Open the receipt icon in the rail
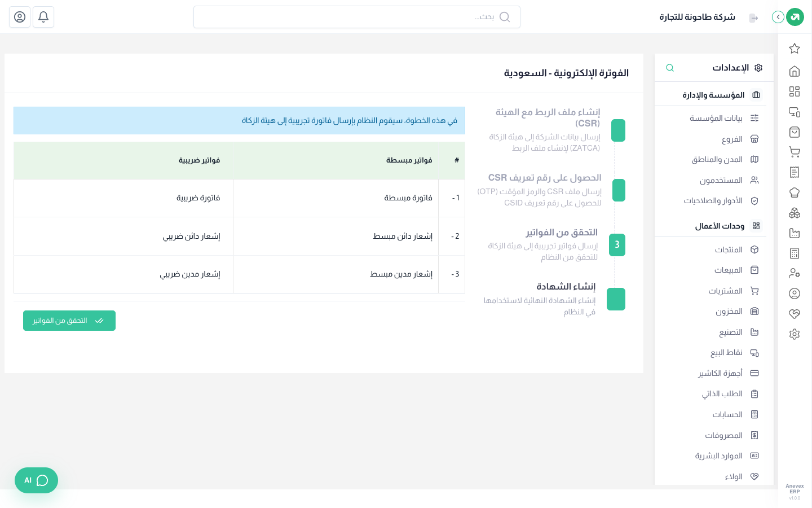 795,172
